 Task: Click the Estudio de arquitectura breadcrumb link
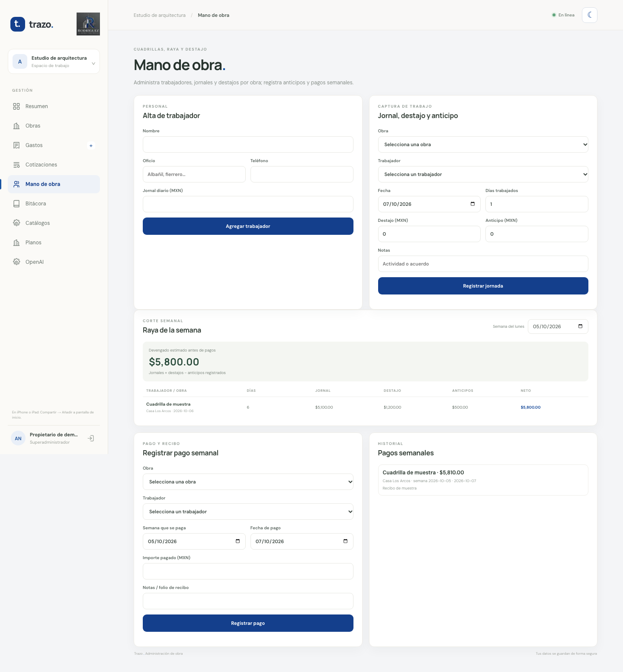coord(160,15)
